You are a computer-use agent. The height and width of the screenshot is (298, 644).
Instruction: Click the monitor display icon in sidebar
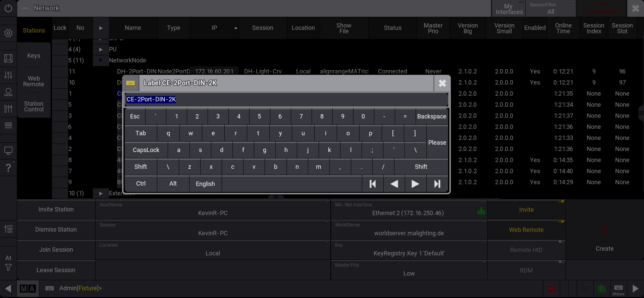pyautogui.click(x=8, y=151)
